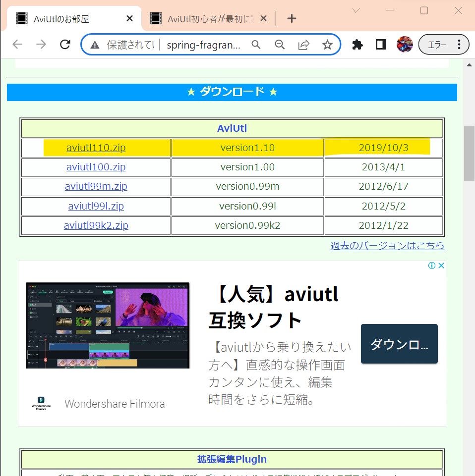Click the version1.10 cell

click(x=248, y=148)
